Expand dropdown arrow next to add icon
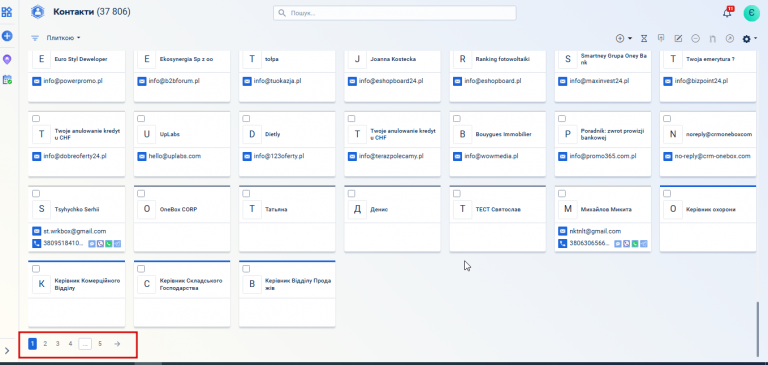This screenshot has width=768, height=365. [630, 38]
